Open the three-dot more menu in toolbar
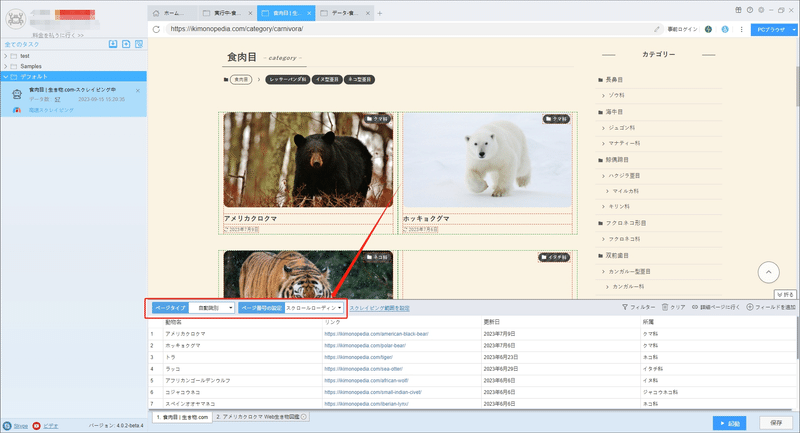The width and height of the screenshot is (800, 433). (741, 29)
